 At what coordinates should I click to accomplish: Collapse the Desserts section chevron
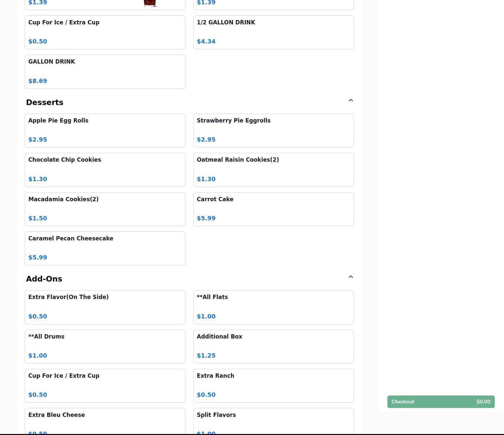click(350, 100)
